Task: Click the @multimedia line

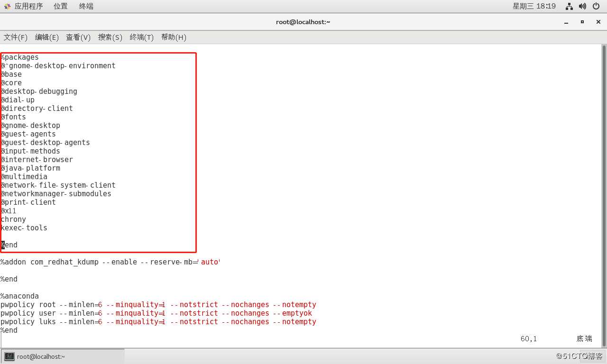Action: point(24,177)
